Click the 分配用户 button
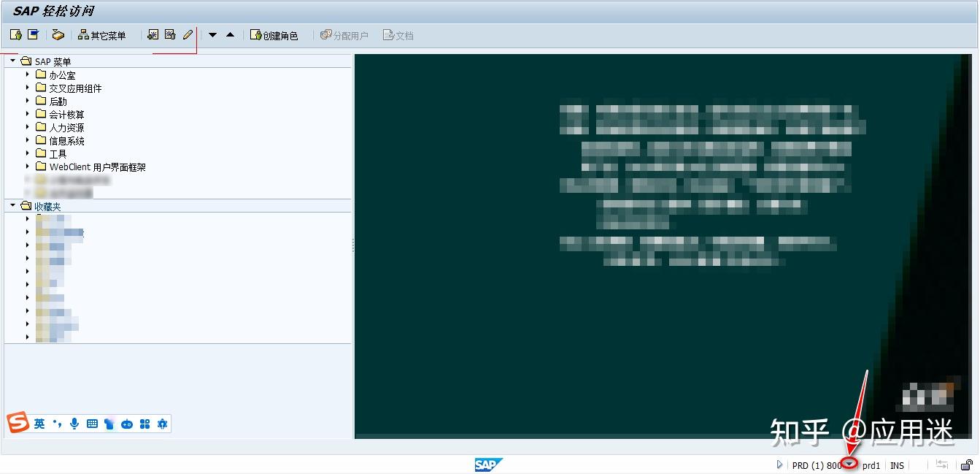 [344, 35]
